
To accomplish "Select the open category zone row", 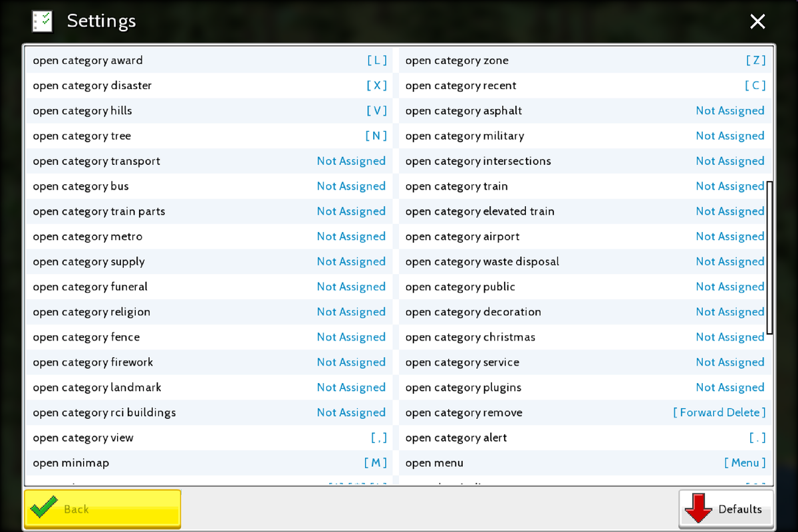I will tap(585, 61).
